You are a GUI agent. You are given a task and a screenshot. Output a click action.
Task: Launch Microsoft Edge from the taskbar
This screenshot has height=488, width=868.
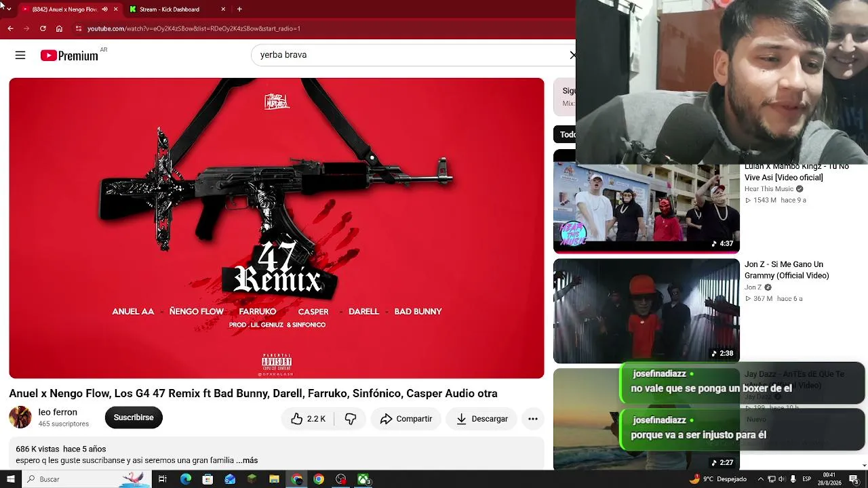tap(186, 479)
